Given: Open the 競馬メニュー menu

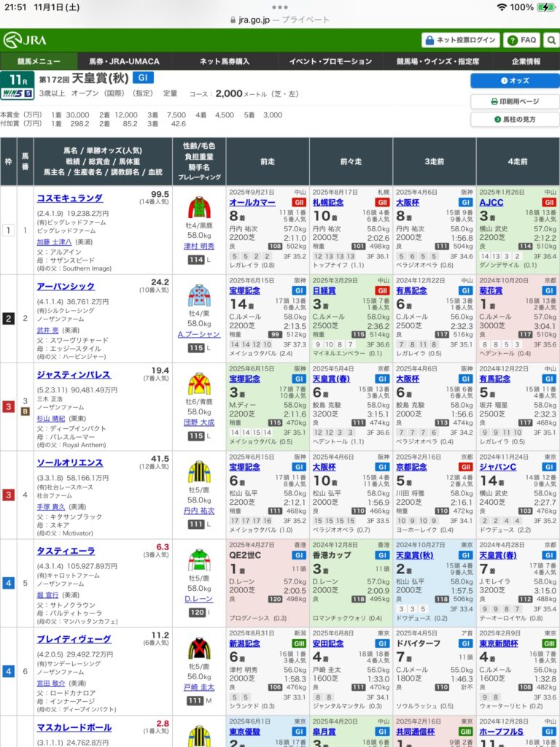Looking at the screenshot, I should (39, 61).
